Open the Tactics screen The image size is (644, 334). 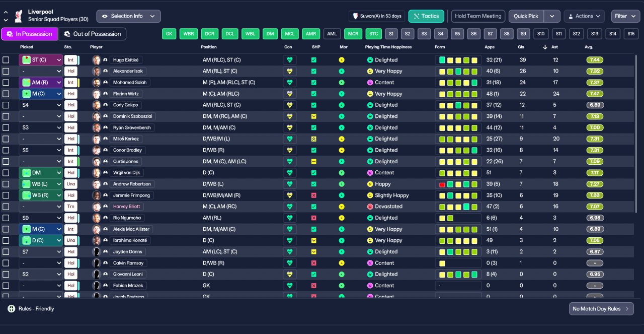tap(426, 16)
